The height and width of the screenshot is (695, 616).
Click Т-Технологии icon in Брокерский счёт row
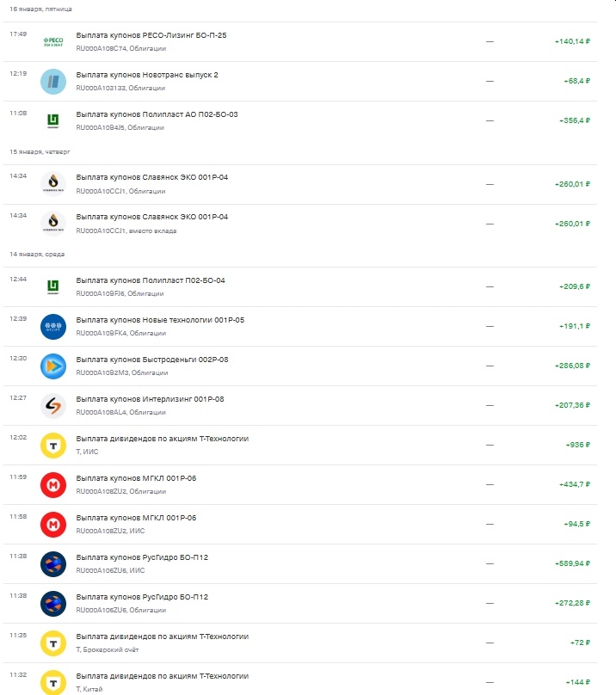point(53,643)
